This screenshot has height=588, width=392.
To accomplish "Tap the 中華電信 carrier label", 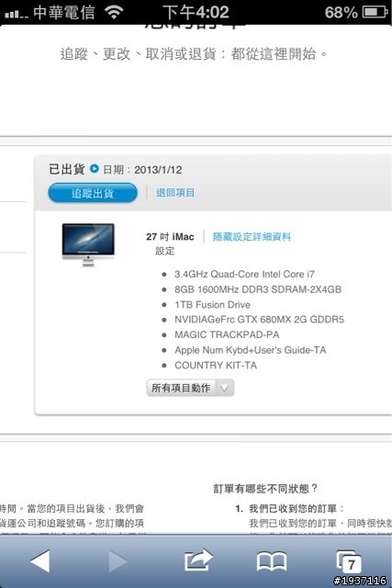I will (x=63, y=12).
